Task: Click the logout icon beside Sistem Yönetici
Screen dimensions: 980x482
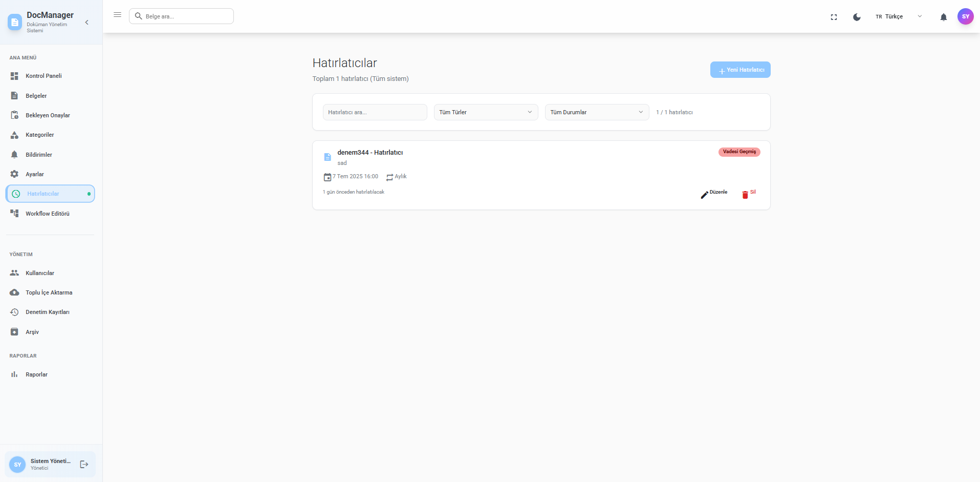Action: point(84,464)
